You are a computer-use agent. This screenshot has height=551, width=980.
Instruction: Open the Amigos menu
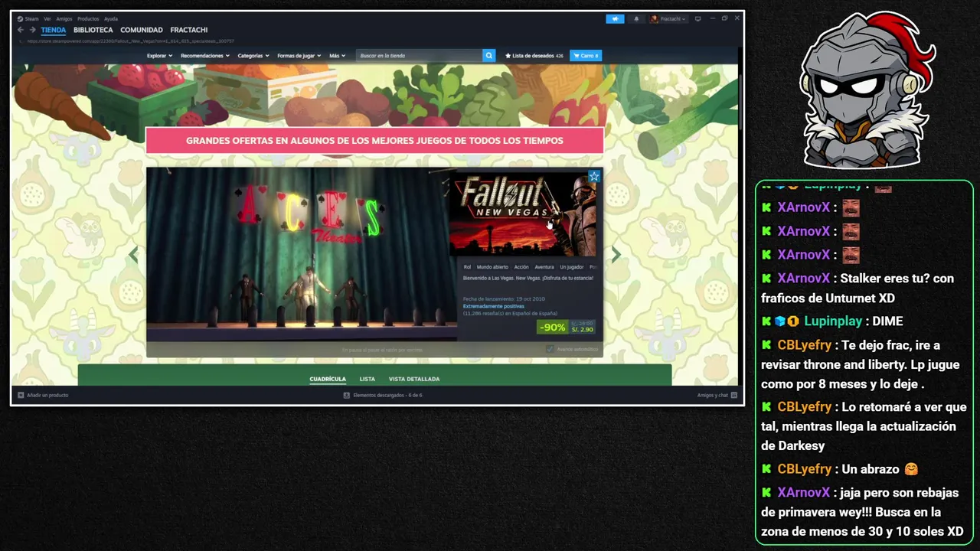click(64, 18)
